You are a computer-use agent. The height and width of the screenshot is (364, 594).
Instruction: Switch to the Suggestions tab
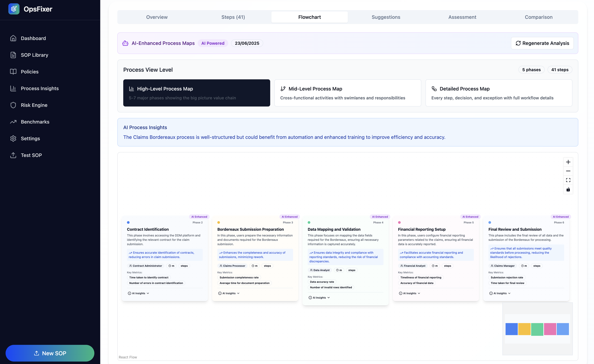pos(386,17)
